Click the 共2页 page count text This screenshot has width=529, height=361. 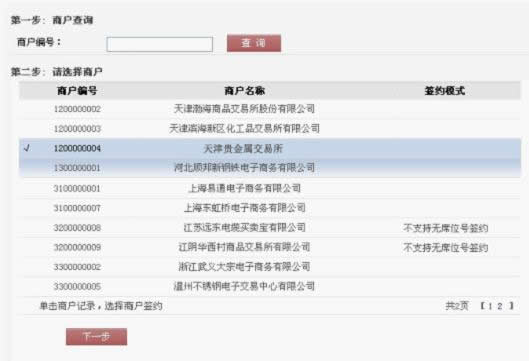click(x=457, y=306)
